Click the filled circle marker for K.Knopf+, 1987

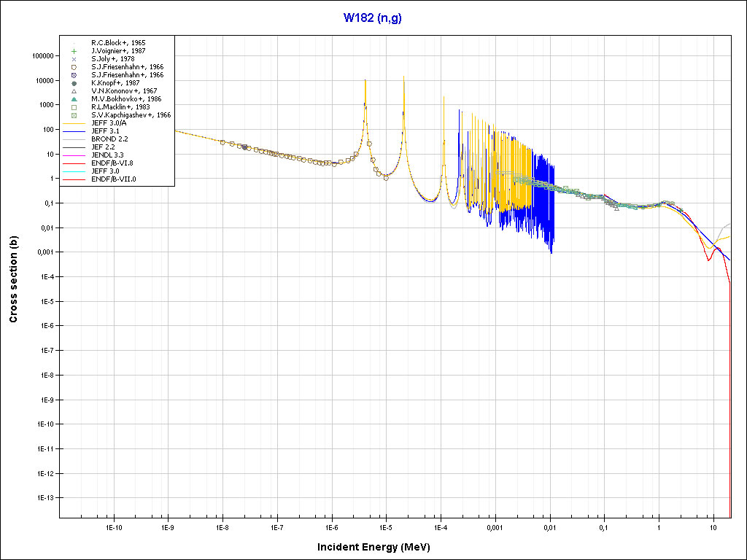pos(74,83)
